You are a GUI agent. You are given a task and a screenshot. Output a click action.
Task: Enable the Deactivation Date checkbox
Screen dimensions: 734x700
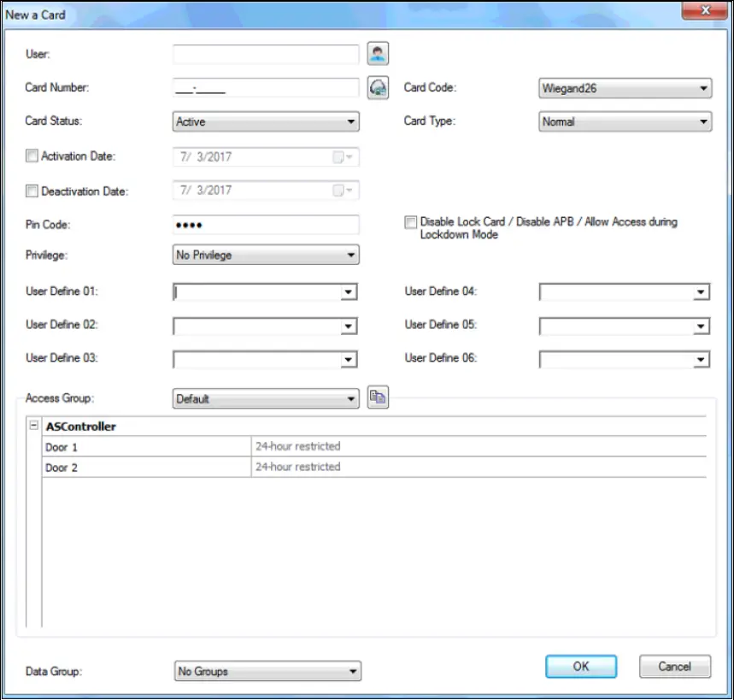tap(32, 191)
